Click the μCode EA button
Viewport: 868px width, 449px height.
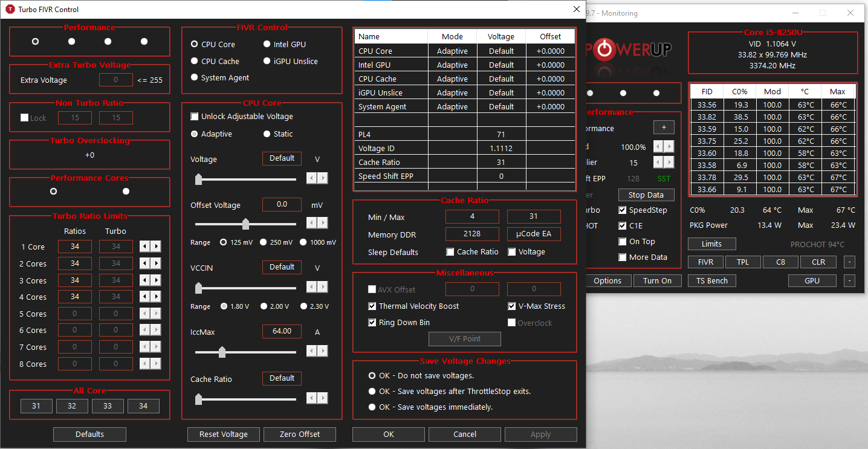(x=534, y=234)
